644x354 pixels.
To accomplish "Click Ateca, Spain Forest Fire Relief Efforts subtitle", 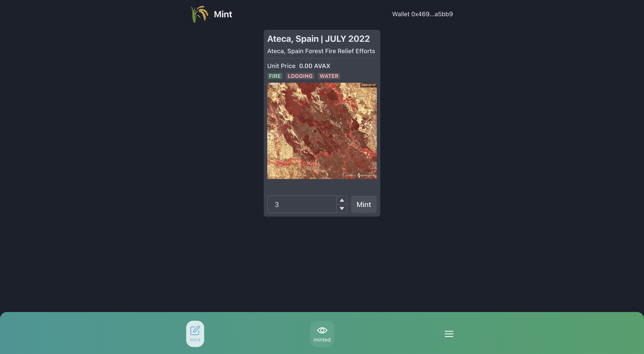I will coord(321,51).
